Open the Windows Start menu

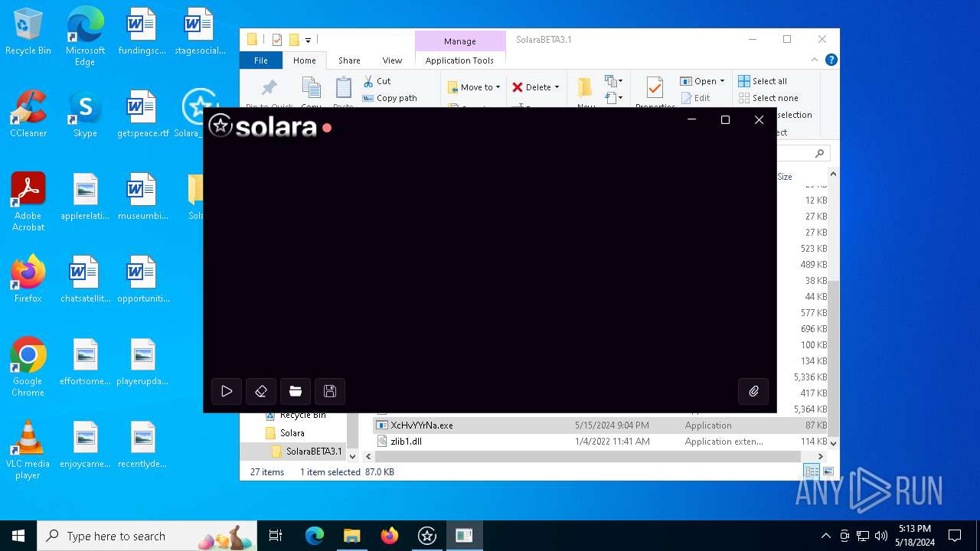(x=18, y=536)
